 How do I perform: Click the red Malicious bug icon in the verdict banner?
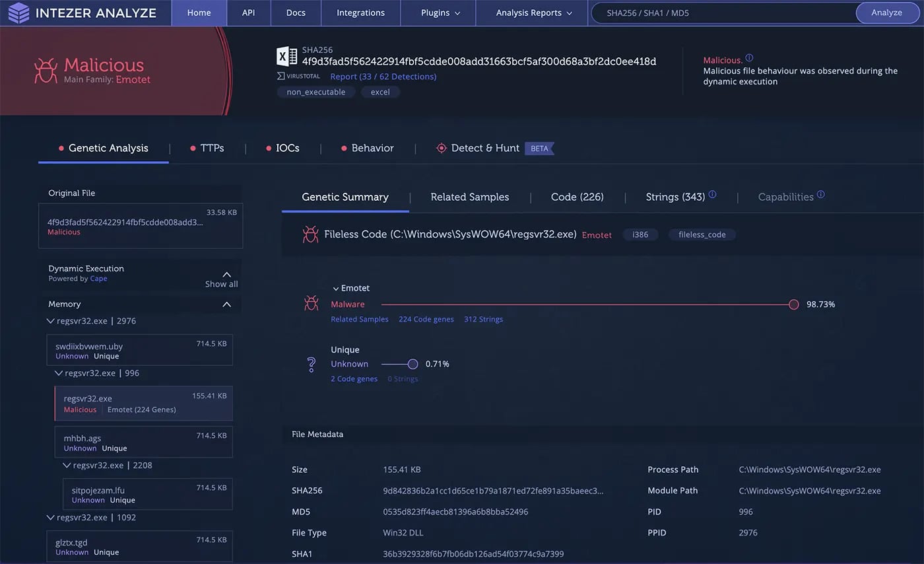coord(46,71)
